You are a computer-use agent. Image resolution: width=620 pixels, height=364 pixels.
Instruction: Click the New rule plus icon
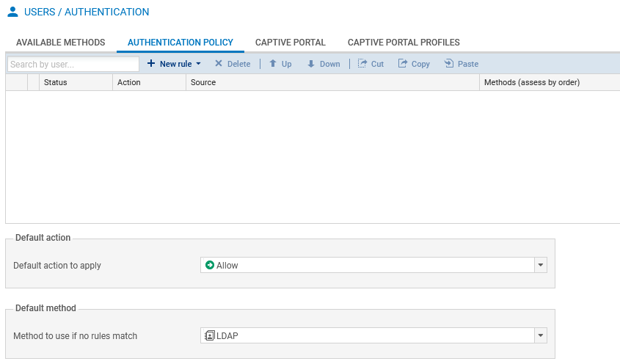pos(151,64)
